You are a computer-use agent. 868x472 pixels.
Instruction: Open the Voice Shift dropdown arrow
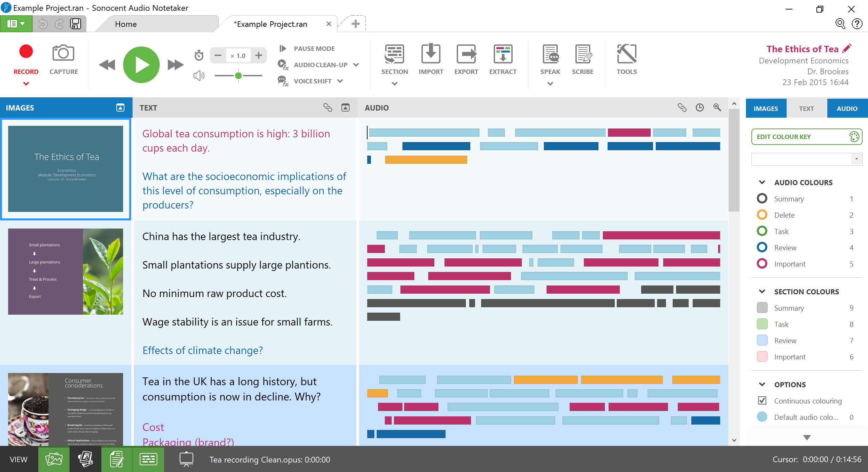340,81
